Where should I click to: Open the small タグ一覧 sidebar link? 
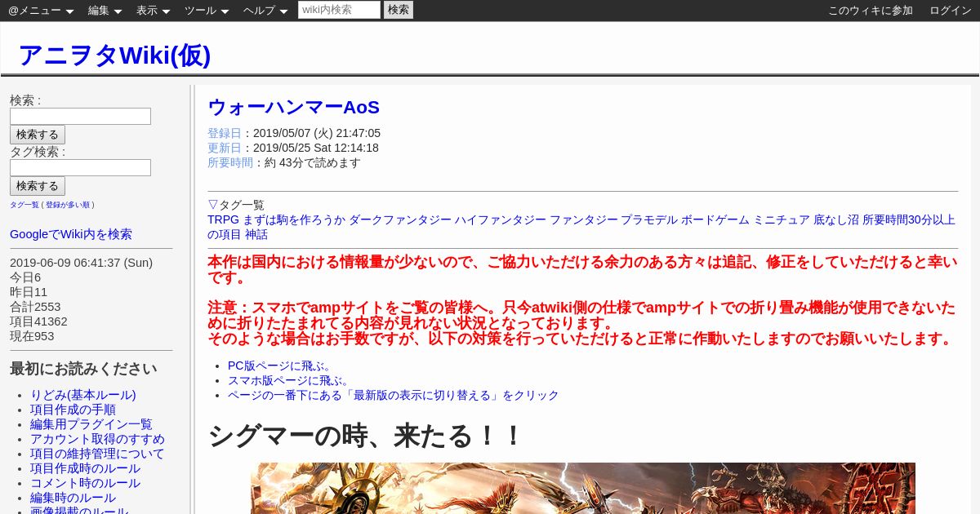coord(24,205)
